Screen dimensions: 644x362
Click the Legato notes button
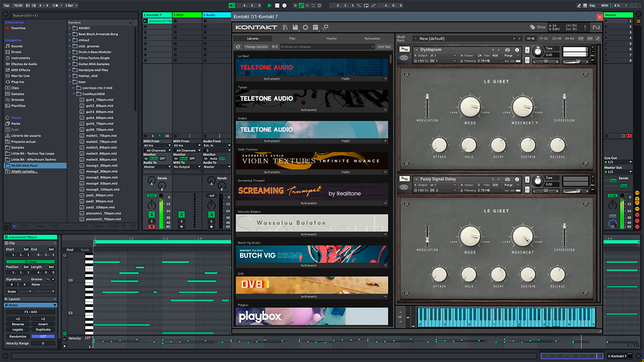(x=18, y=329)
